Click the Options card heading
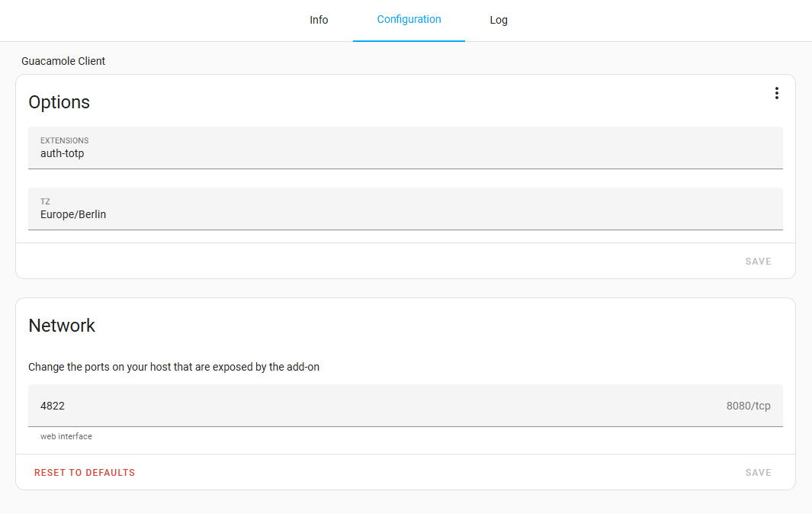The height and width of the screenshot is (514, 812). tap(59, 102)
